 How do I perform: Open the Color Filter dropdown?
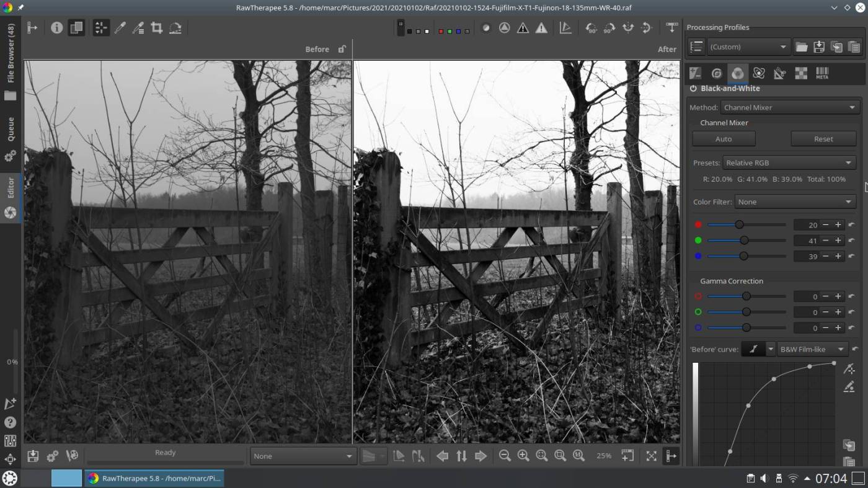[x=795, y=202]
